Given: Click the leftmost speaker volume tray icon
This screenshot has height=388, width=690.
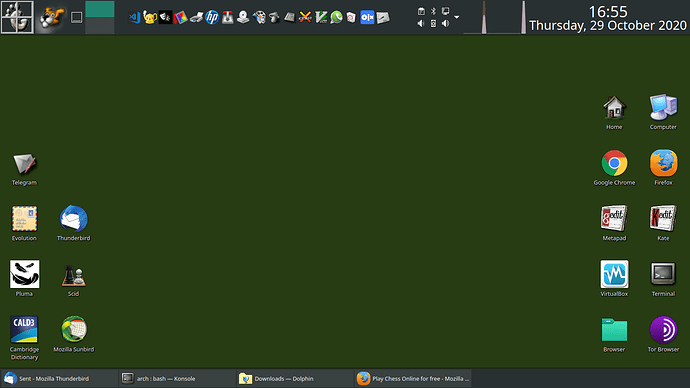Looking at the screenshot, I should tap(421, 23).
